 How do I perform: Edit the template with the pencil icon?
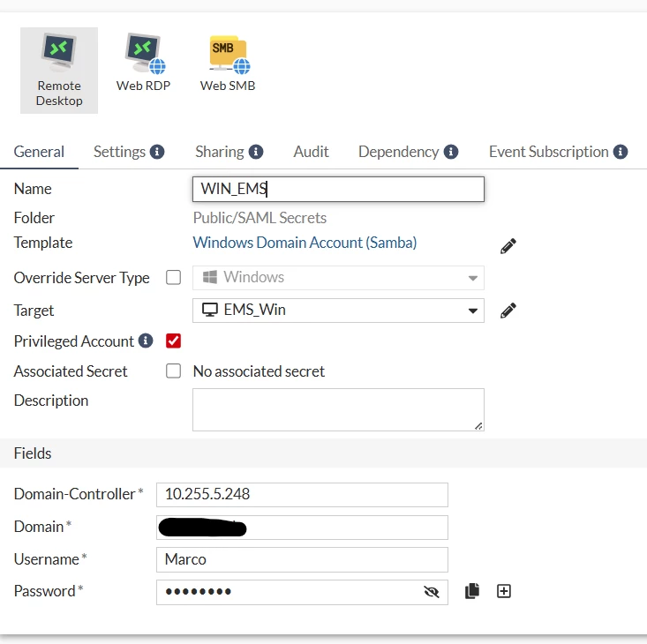[508, 246]
